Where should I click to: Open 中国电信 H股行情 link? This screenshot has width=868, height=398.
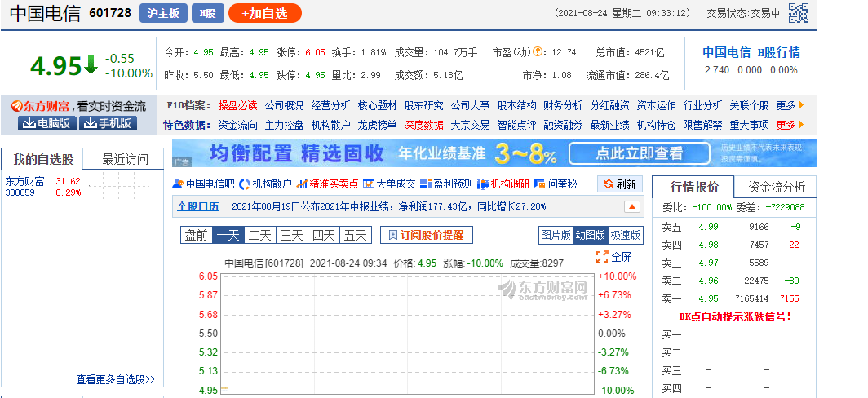[751, 52]
